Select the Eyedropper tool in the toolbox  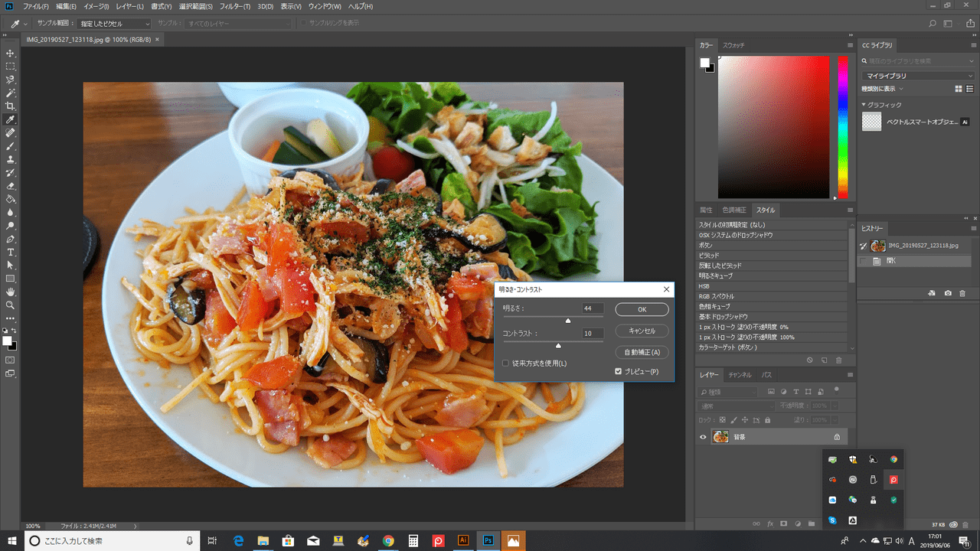[11, 120]
